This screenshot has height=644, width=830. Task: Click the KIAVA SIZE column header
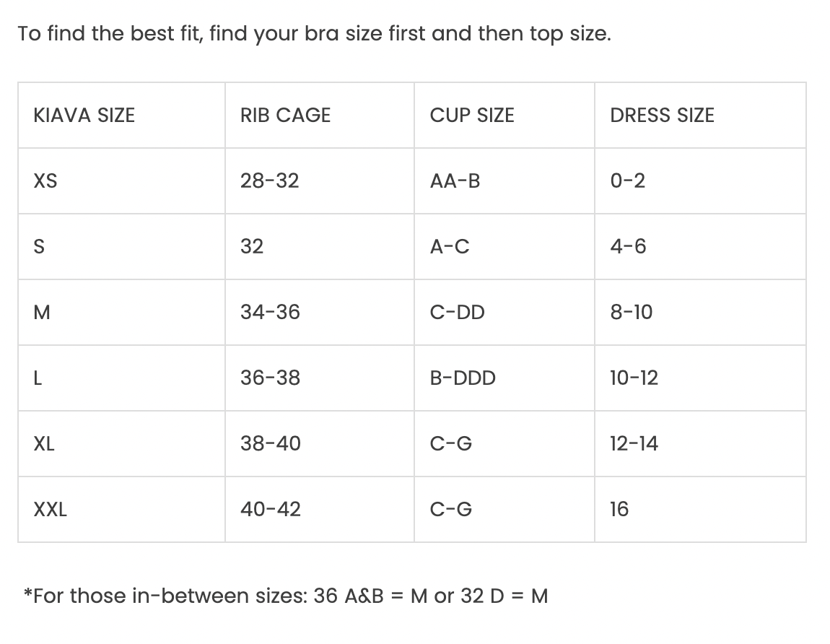point(84,116)
